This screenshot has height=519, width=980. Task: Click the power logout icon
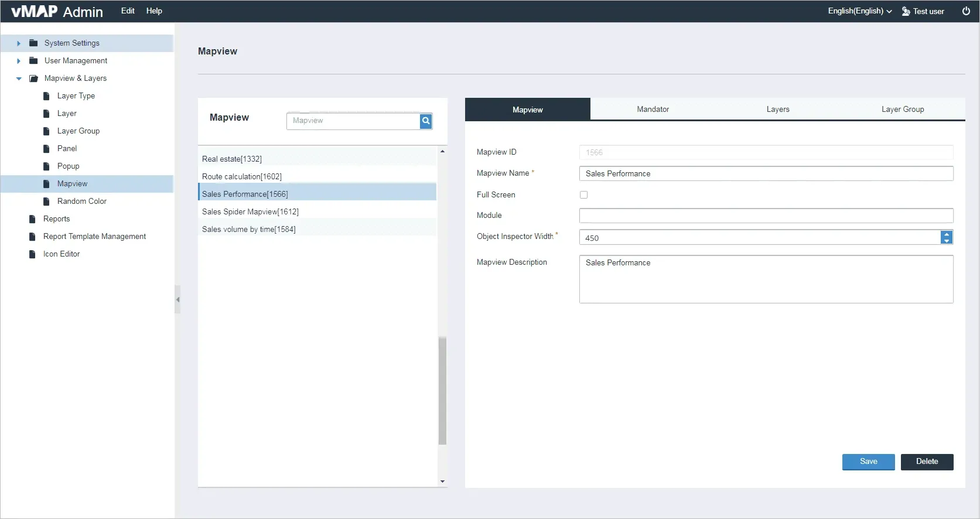click(966, 11)
